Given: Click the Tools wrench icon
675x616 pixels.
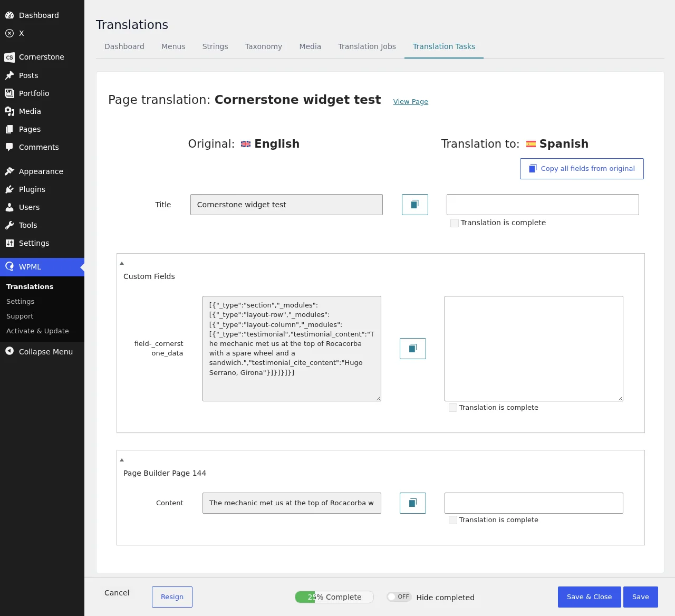Looking at the screenshot, I should tap(9, 225).
